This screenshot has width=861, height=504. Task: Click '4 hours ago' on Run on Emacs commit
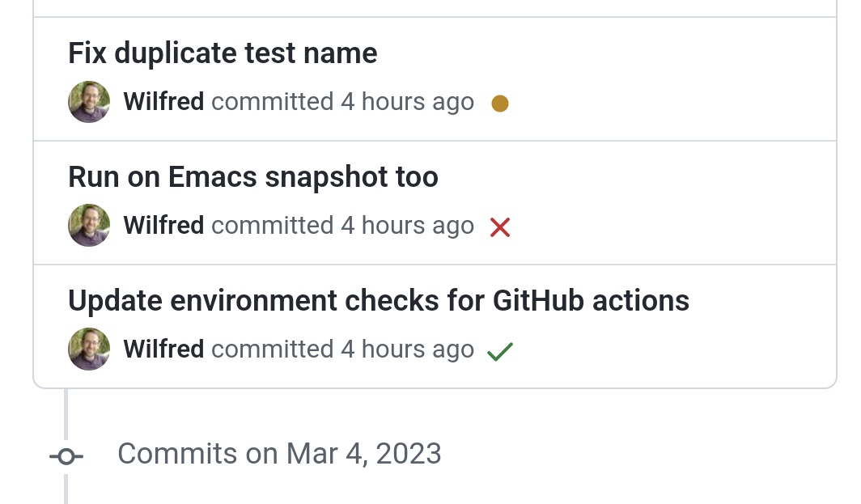click(407, 226)
